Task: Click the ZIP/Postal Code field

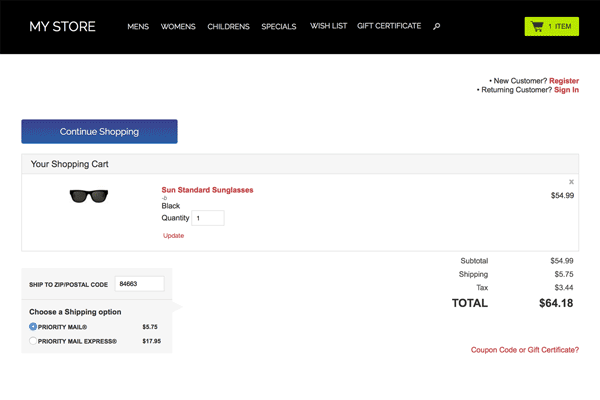Action: tap(139, 284)
